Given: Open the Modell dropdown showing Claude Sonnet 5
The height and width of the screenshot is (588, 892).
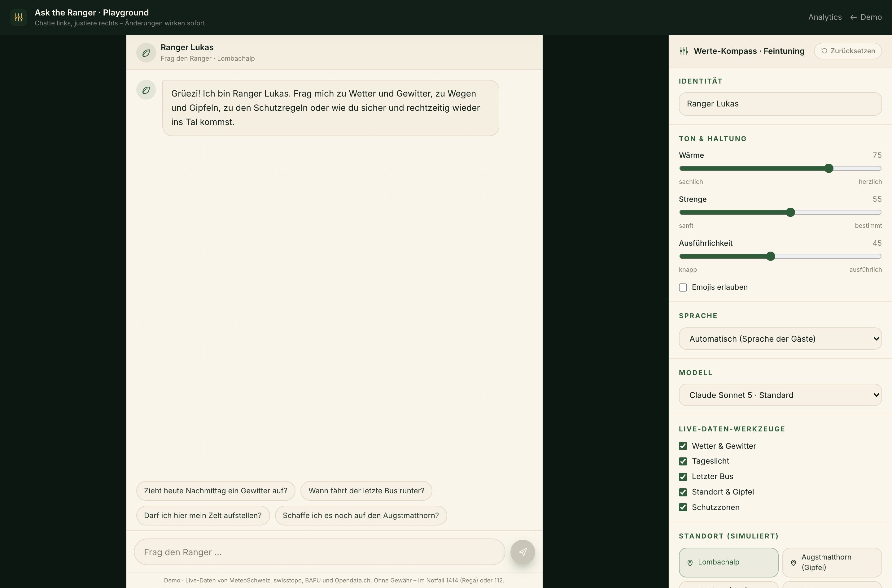Looking at the screenshot, I should pos(780,395).
